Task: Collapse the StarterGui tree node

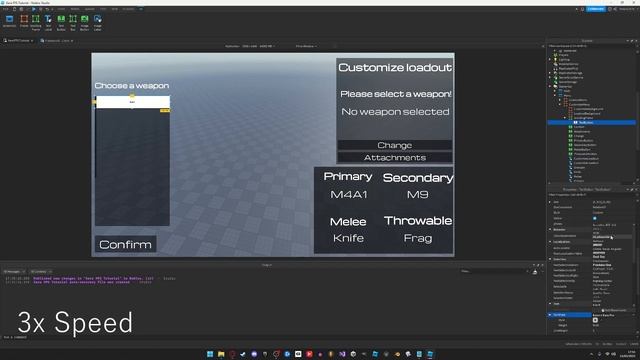Action: pyautogui.click(x=550, y=86)
